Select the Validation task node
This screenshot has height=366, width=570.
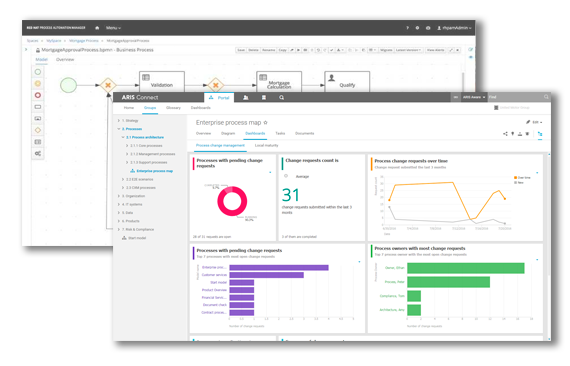(162, 82)
